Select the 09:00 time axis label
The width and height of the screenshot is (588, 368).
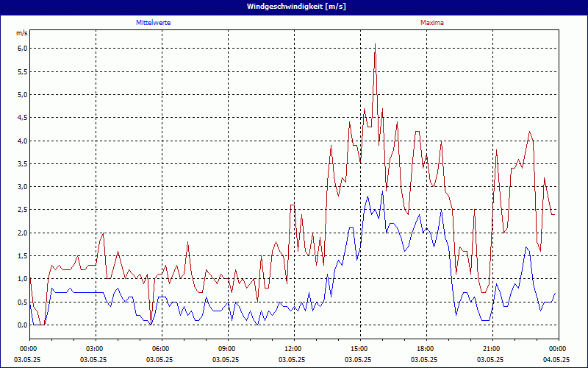point(227,349)
